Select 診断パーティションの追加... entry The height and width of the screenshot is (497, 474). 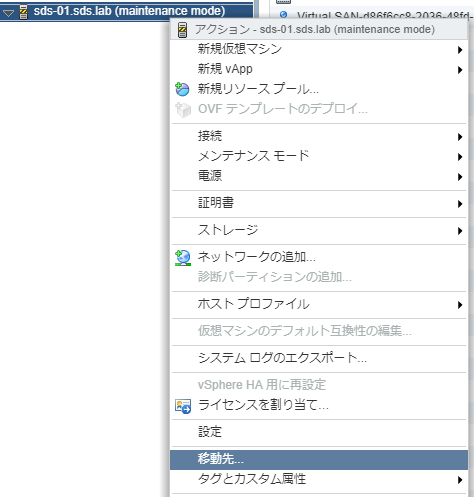[319, 277]
